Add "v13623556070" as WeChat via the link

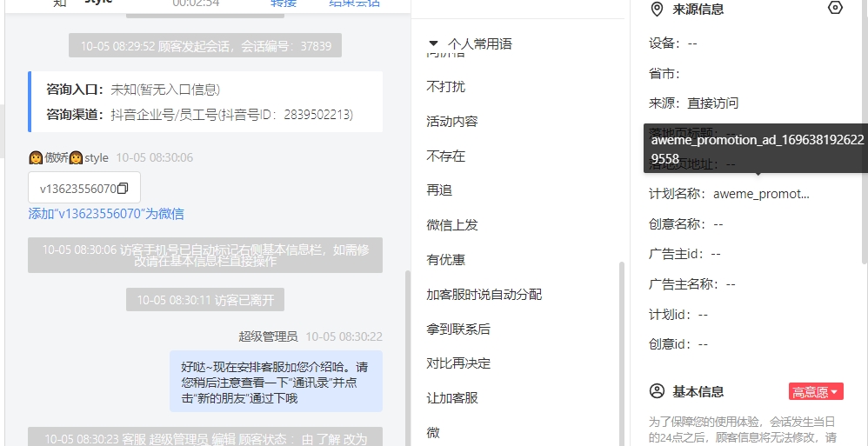tap(106, 214)
